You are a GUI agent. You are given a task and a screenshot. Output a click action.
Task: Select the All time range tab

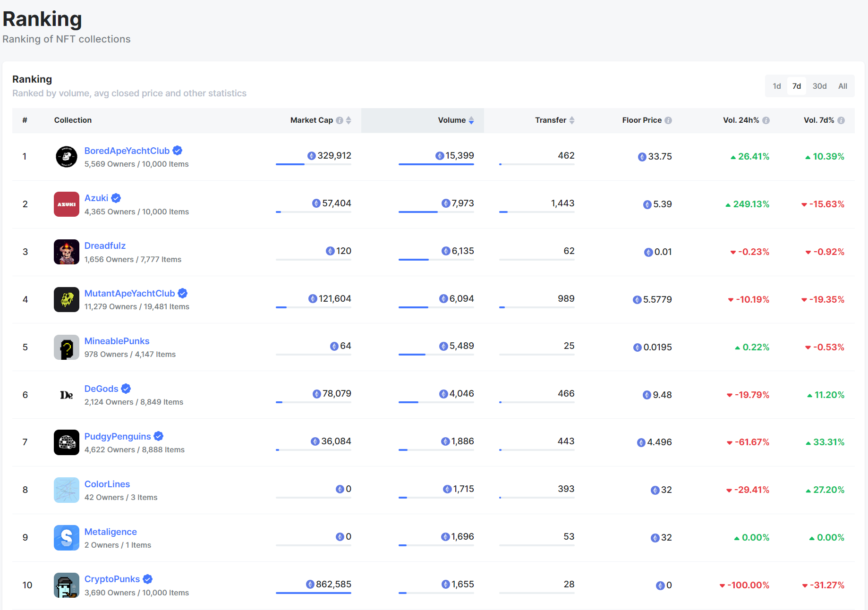tap(842, 86)
